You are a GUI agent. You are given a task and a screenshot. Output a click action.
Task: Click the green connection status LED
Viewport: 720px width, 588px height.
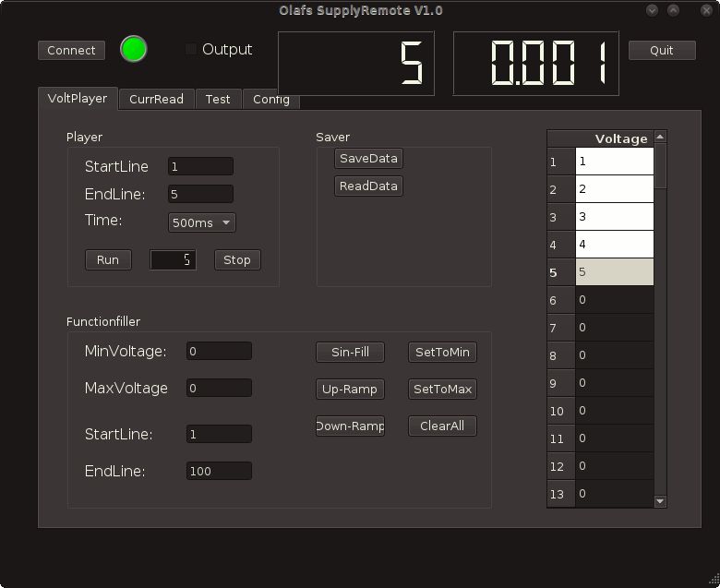(x=134, y=49)
